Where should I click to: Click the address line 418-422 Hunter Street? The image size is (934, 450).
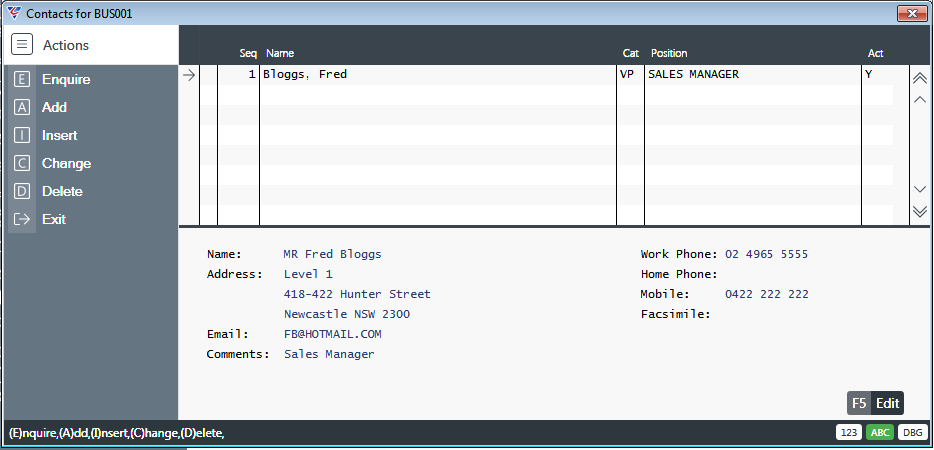357,294
